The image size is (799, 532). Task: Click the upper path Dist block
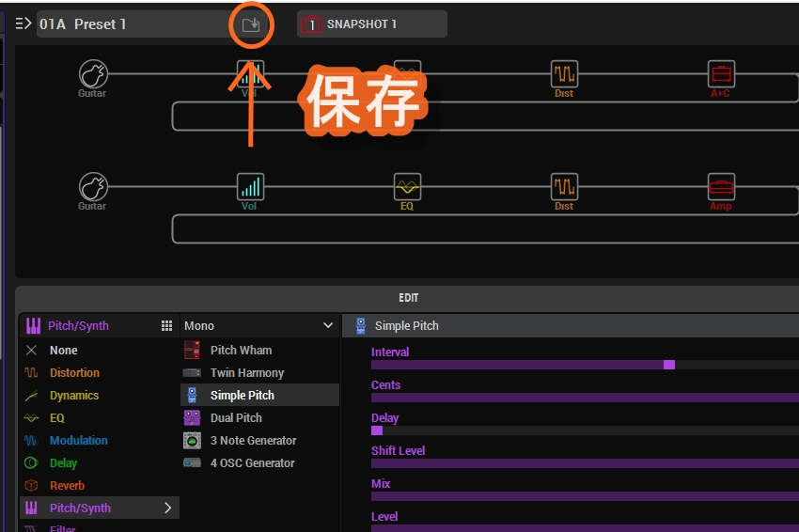tap(564, 73)
